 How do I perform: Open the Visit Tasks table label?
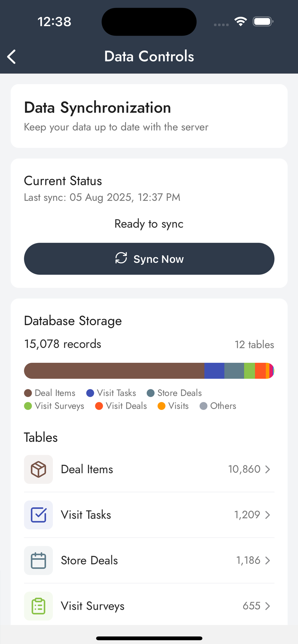coord(86,515)
